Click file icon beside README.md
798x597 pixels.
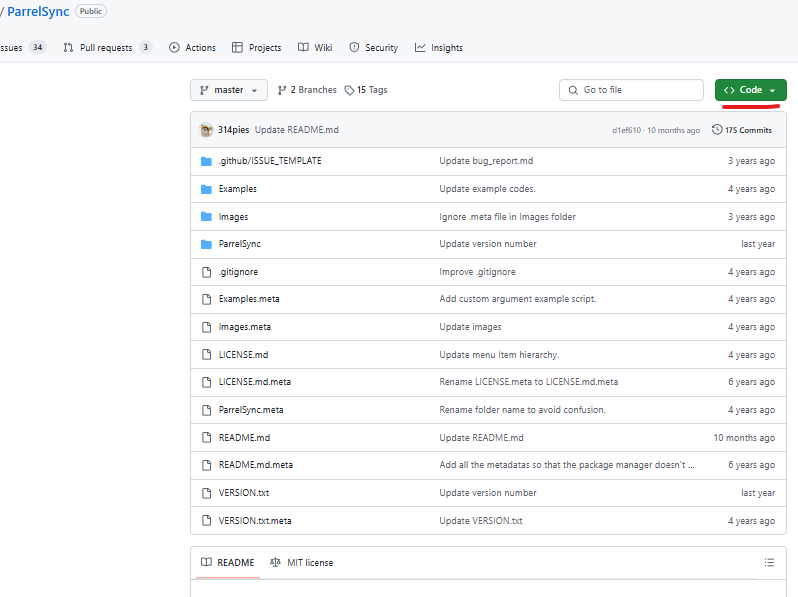207,438
